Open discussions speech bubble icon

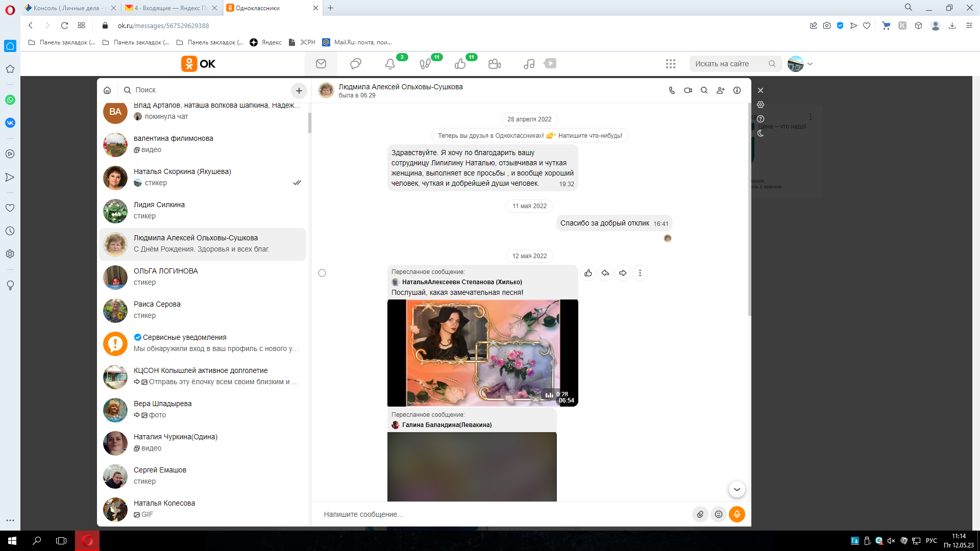point(356,64)
